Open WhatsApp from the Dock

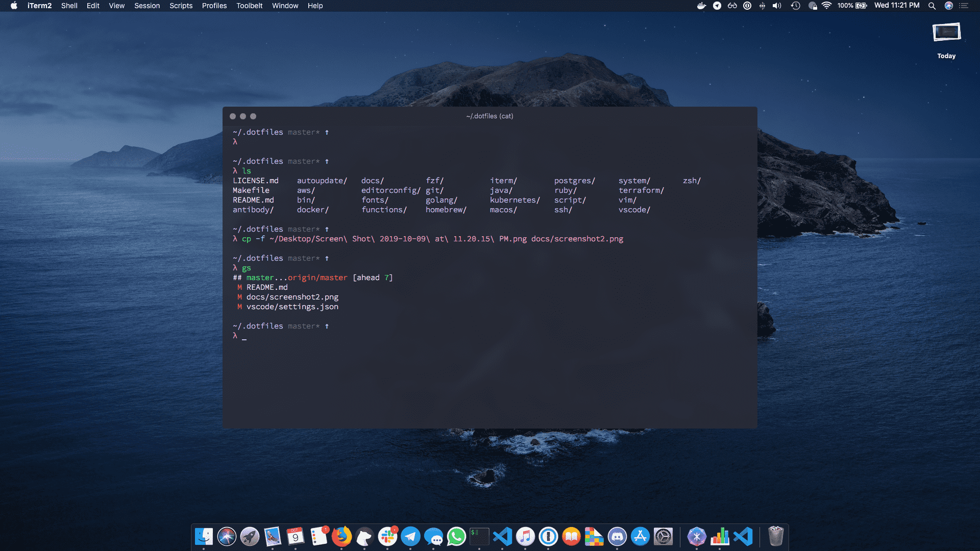457,536
